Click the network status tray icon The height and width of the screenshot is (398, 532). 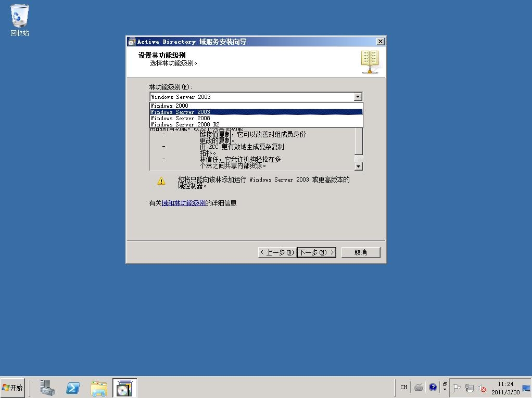click(470, 388)
